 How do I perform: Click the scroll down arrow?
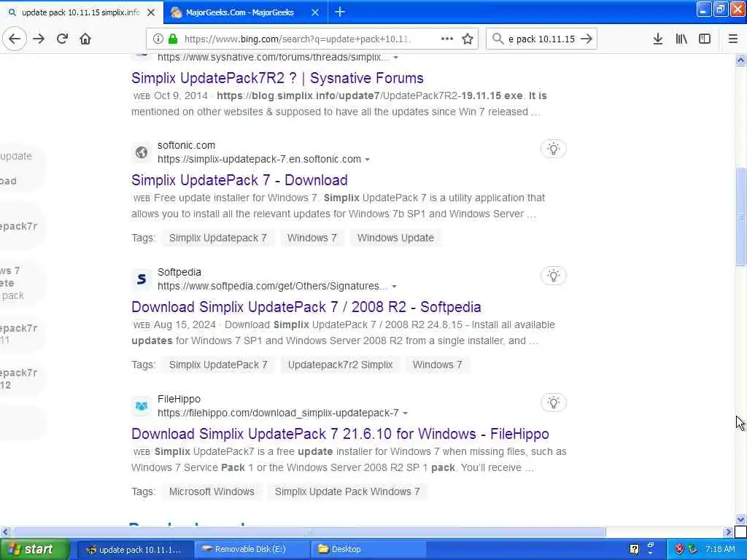click(x=740, y=519)
